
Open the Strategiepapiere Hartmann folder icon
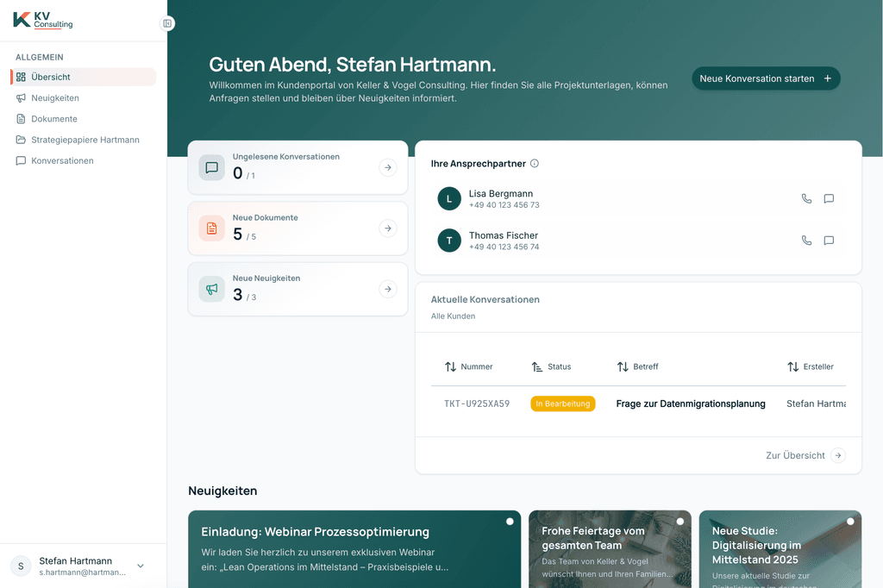(21, 139)
